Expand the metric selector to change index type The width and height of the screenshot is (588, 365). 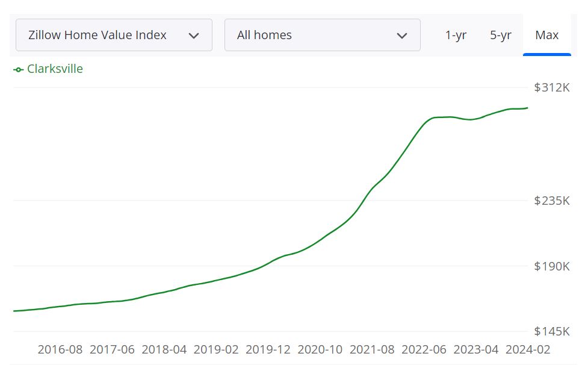[x=114, y=35]
